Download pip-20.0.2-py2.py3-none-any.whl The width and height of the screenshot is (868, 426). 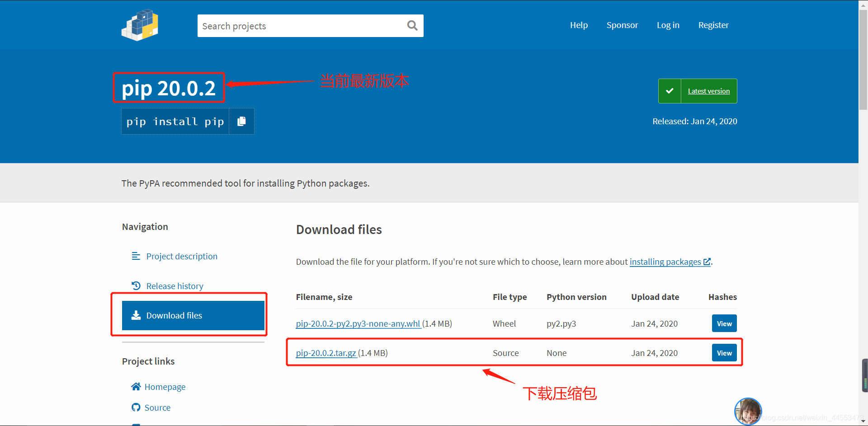click(358, 323)
